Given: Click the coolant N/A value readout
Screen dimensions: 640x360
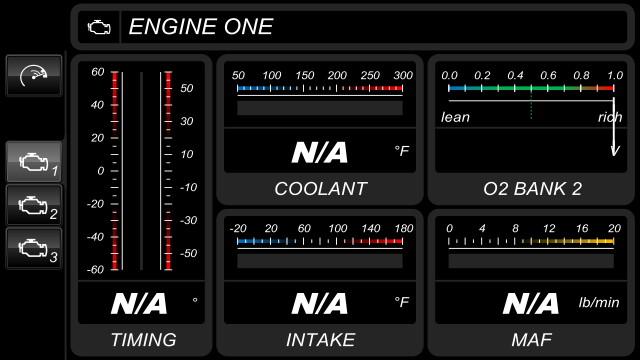Looking at the screenshot, I should click(x=320, y=152).
